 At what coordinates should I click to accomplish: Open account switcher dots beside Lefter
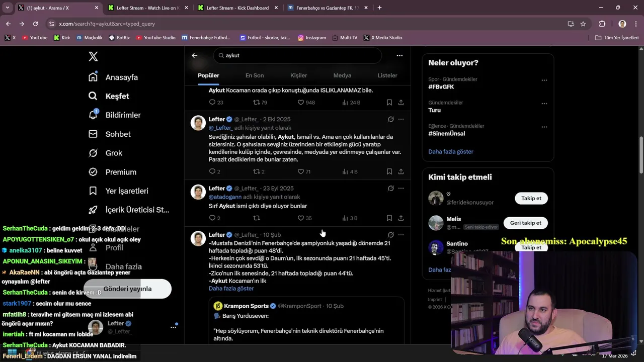[173, 327]
